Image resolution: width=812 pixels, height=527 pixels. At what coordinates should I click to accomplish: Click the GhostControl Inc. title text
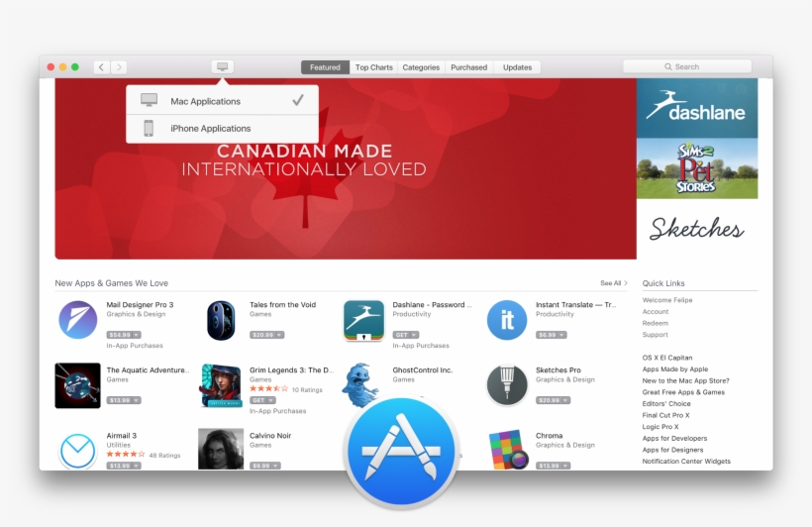423,369
